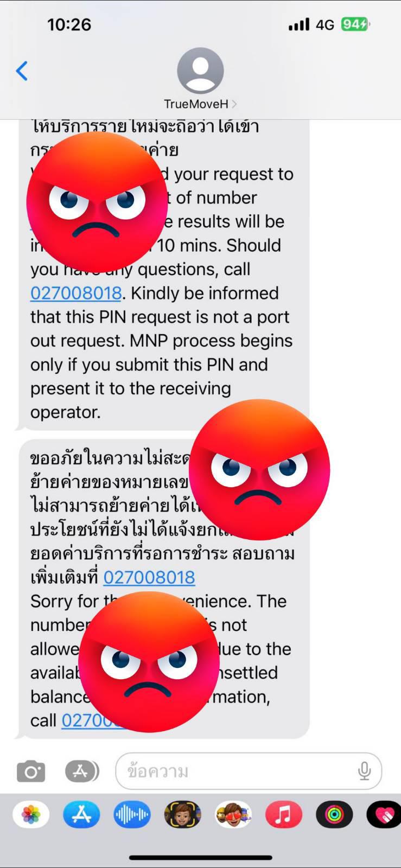The height and width of the screenshot is (868, 401).
Task: Open the Music app in the drawer
Action: point(283,815)
